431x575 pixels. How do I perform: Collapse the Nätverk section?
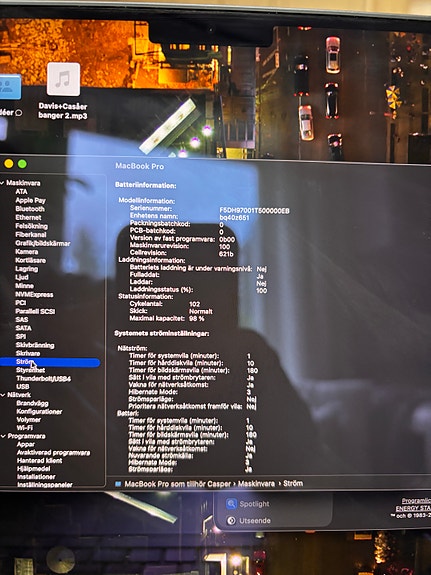click(3, 395)
